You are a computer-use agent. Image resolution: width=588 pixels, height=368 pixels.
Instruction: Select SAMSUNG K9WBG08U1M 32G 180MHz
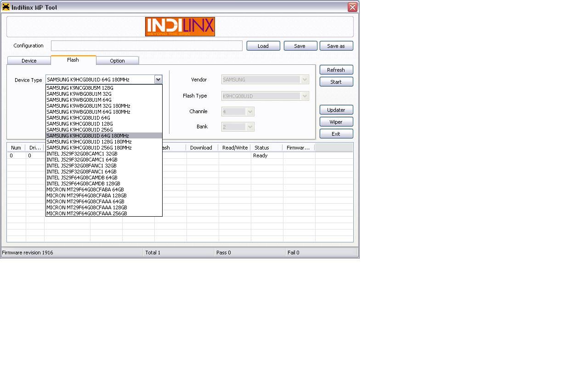point(104,106)
